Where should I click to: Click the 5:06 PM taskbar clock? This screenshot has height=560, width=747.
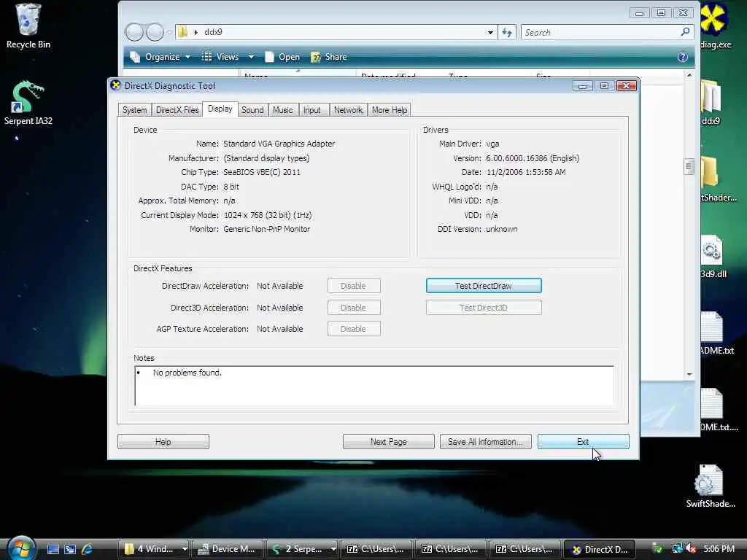pos(719,549)
